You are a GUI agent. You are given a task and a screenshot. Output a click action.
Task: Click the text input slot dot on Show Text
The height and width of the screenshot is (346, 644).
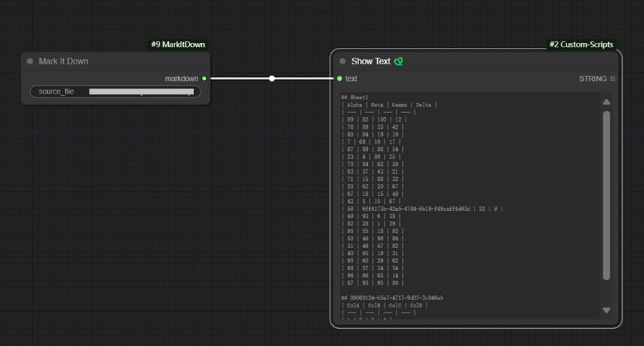point(340,79)
